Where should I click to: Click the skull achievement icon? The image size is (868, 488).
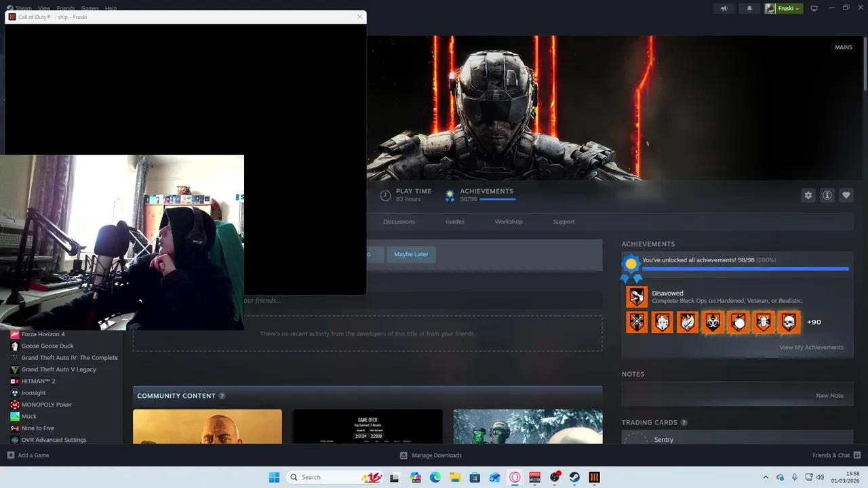pyautogui.click(x=789, y=322)
